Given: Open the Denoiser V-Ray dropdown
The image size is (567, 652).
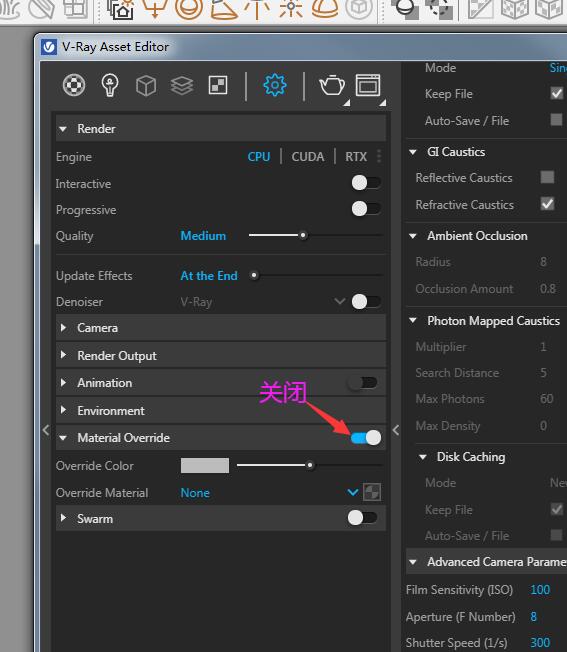Looking at the screenshot, I should click(340, 301).
